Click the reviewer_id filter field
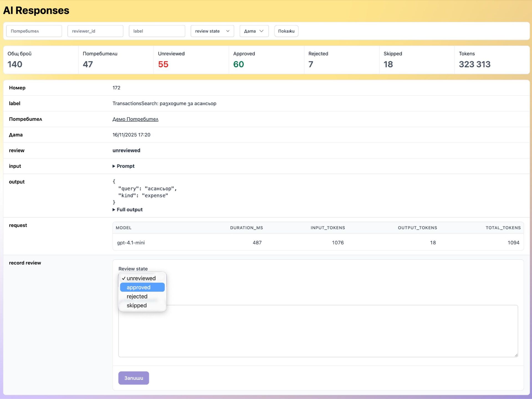This screenshot has height=399, width=532. click(x=95, y=31)
